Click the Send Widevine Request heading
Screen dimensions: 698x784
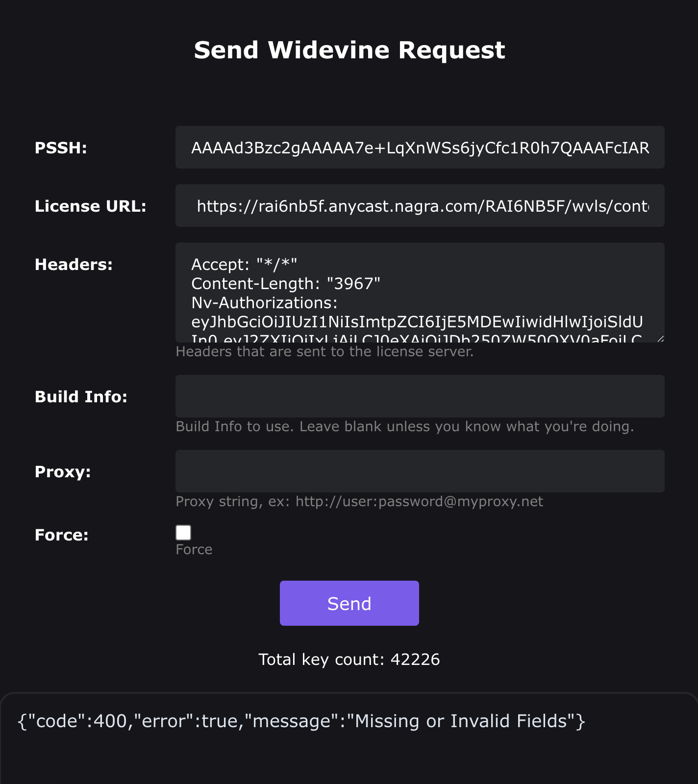pyautogui.click(x=349, y=50)
